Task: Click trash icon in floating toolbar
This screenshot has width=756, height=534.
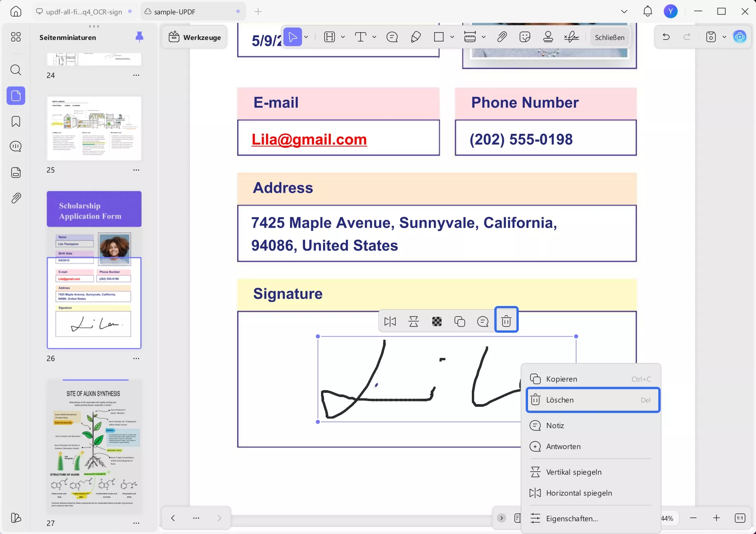Action: pos(506,321)
